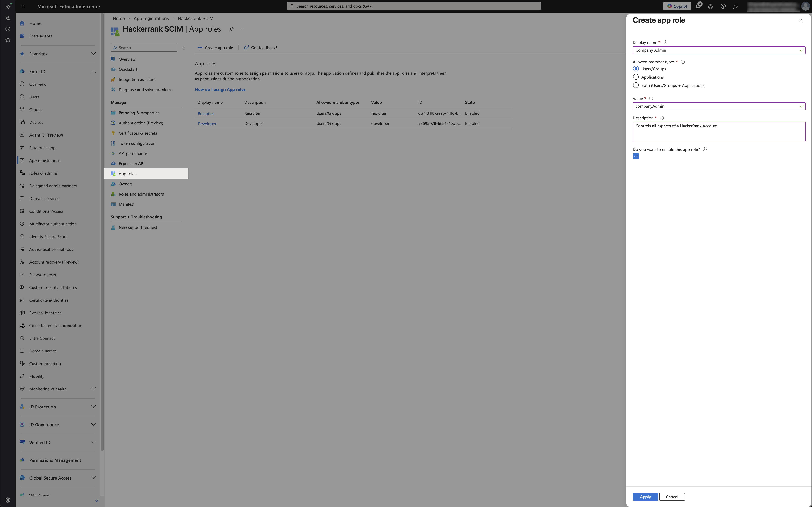
Task: Expand the ID Governance section
Action: [x=93, y=424]
